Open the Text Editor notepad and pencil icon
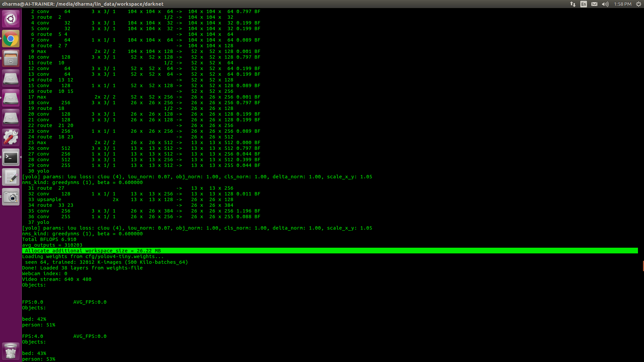This screenshot has width=644, height=362. pyautogui.click(x=11, y=177)
